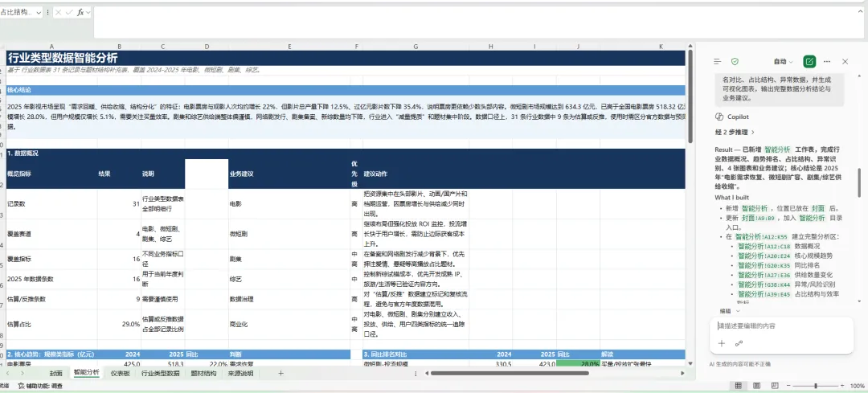Viewport: 868px width, 393px height.
Task: Click the cancel X icon in formula bar
Action: (58, 12)
